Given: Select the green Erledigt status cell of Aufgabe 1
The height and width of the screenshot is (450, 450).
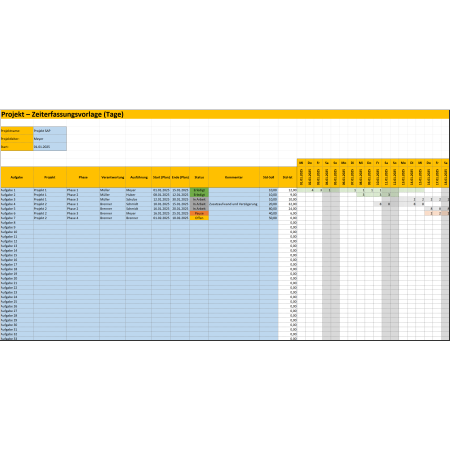Looking at the screenshot, I should tap(199, 190).
